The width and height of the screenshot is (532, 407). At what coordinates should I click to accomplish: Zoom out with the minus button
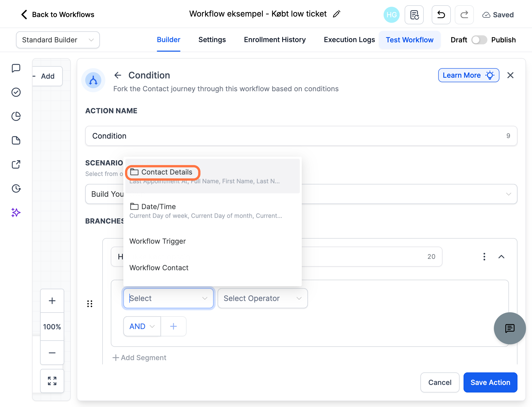point(52,353)
